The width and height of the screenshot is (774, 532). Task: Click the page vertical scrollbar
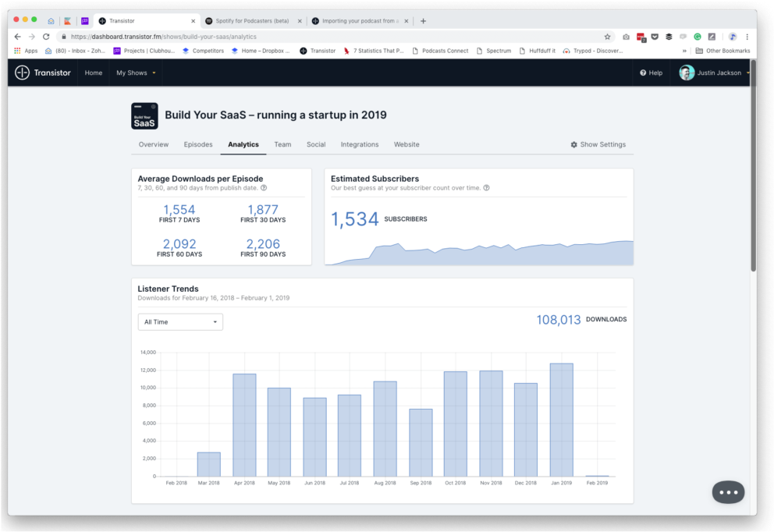(753, 166)
